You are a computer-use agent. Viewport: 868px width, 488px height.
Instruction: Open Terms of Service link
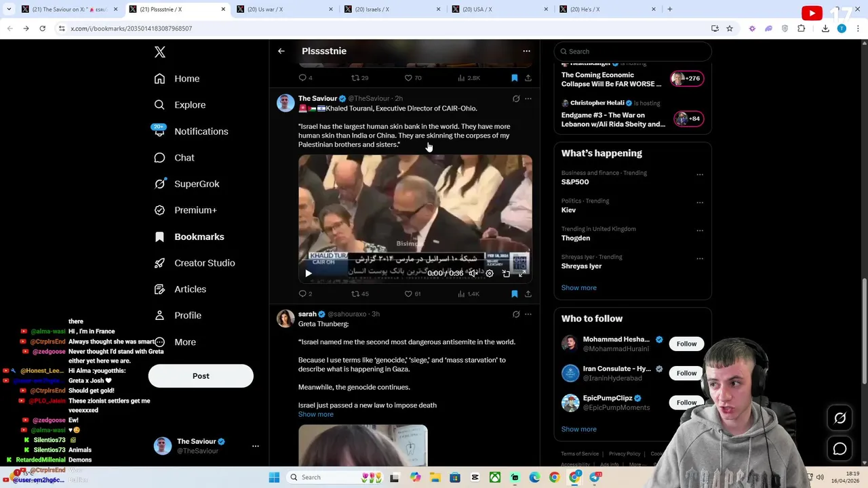coord(580,453)
